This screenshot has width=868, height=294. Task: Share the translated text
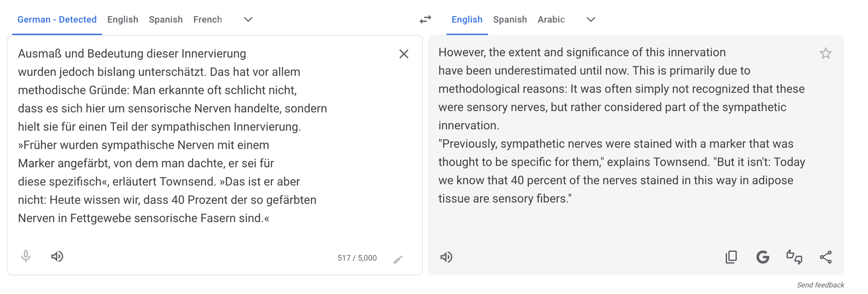pos(826,257)
